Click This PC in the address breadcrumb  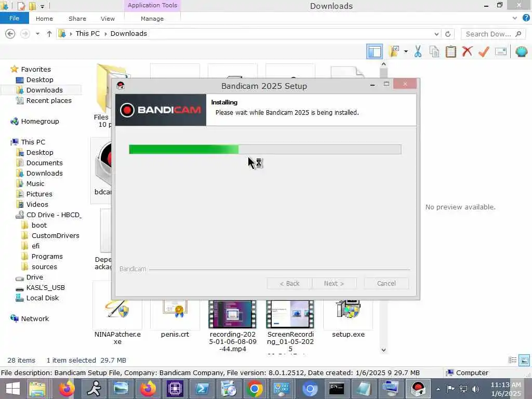[x=87, y=34]
